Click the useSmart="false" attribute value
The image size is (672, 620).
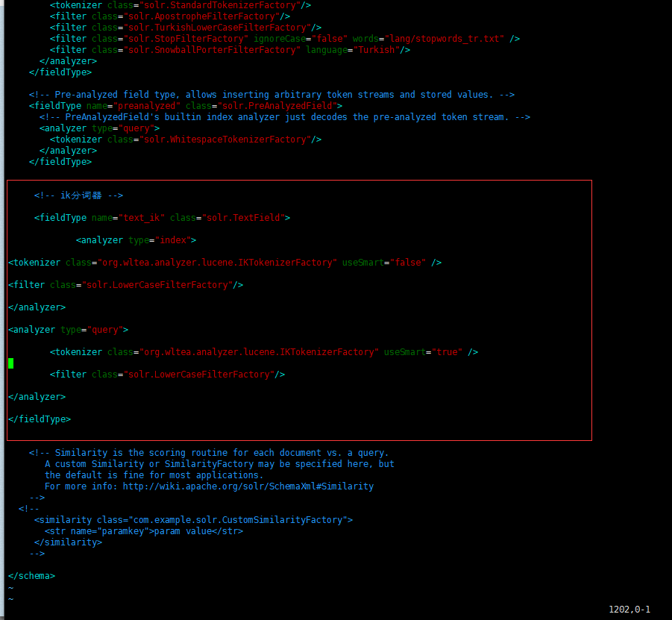tap(407, 263)
